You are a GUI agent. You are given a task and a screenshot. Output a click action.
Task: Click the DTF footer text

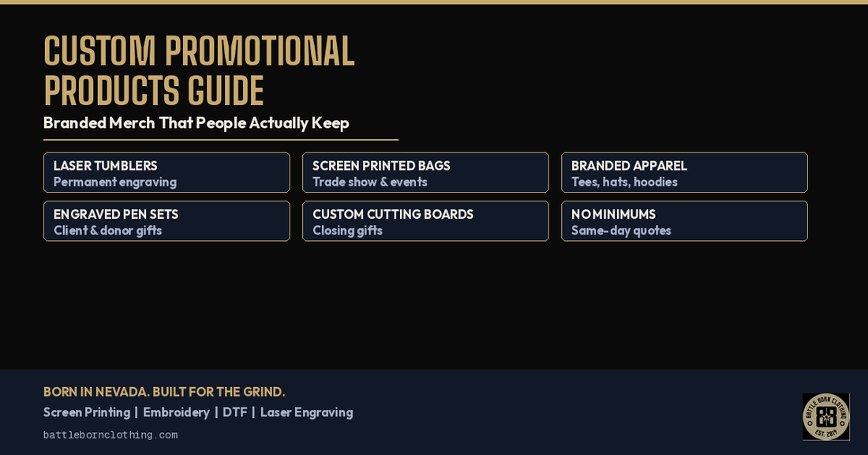pos(234,412)
